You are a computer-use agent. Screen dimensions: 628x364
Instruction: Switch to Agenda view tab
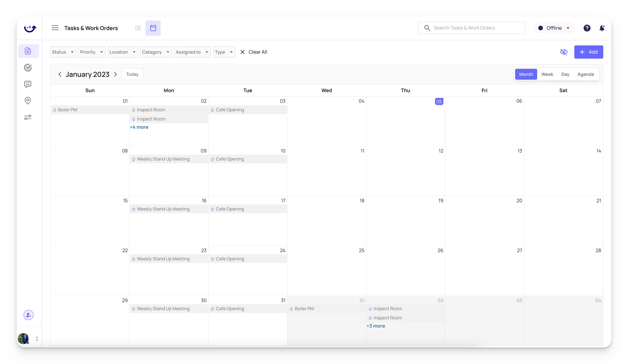tap(585, 74)
